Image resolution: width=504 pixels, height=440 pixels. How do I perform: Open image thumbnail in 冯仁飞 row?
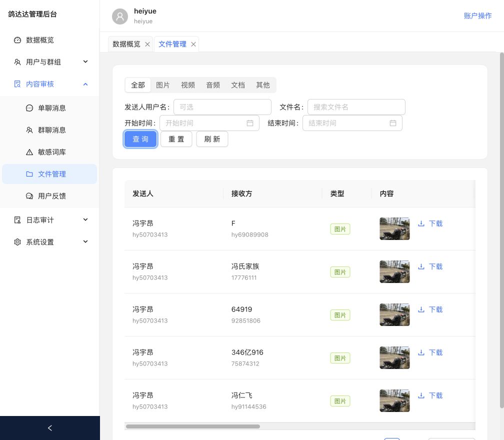pos(394,401)
